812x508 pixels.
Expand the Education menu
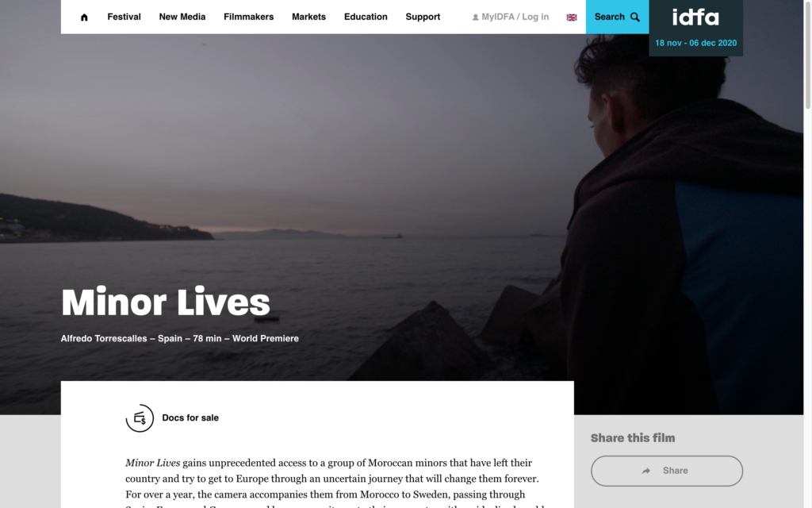pyautogui.click(x=366, y=17)
